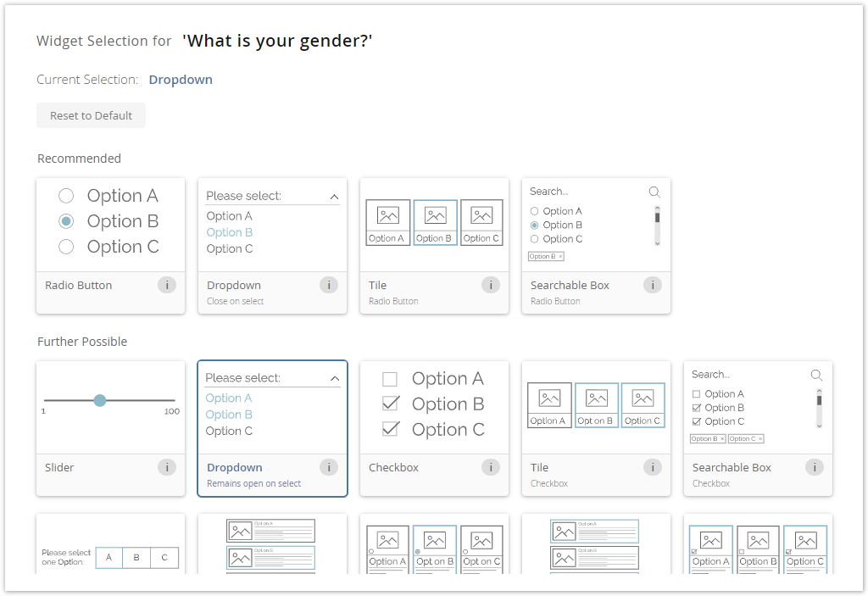The image size is (868, 596).
Task: Select Option A radio in Radio Button card
Action: [x=66, y=196]
